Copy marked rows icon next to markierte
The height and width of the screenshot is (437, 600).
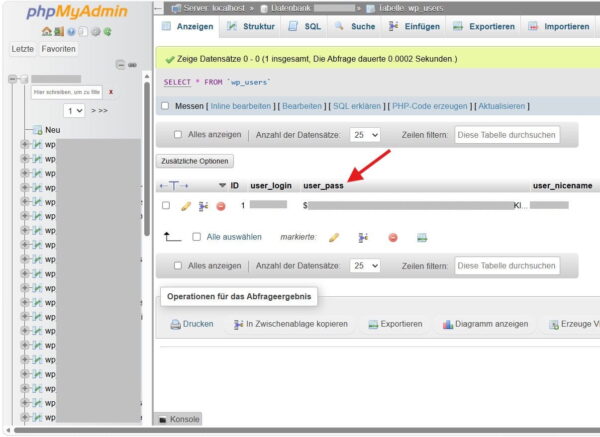363,238
